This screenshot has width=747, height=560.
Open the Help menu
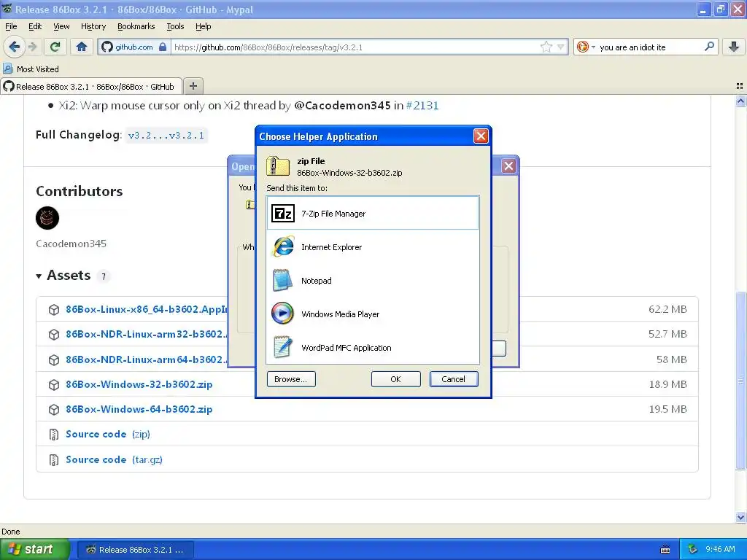(x=203, y=26)
